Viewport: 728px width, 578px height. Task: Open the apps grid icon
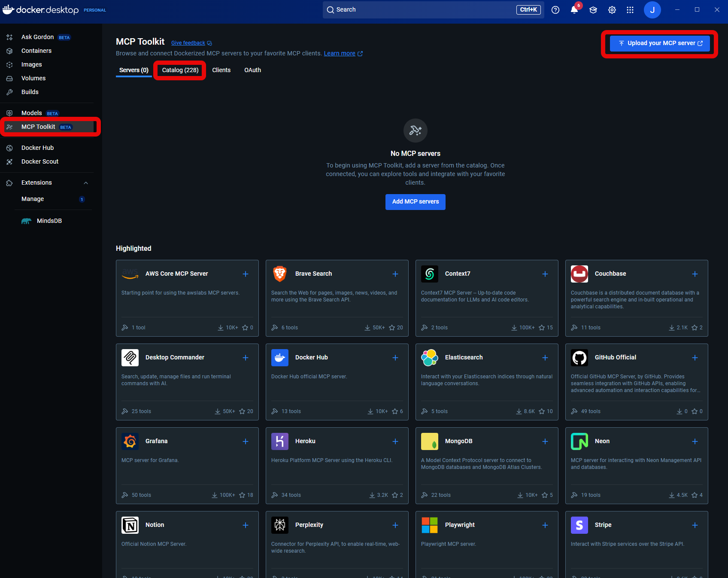click(630, 10)
